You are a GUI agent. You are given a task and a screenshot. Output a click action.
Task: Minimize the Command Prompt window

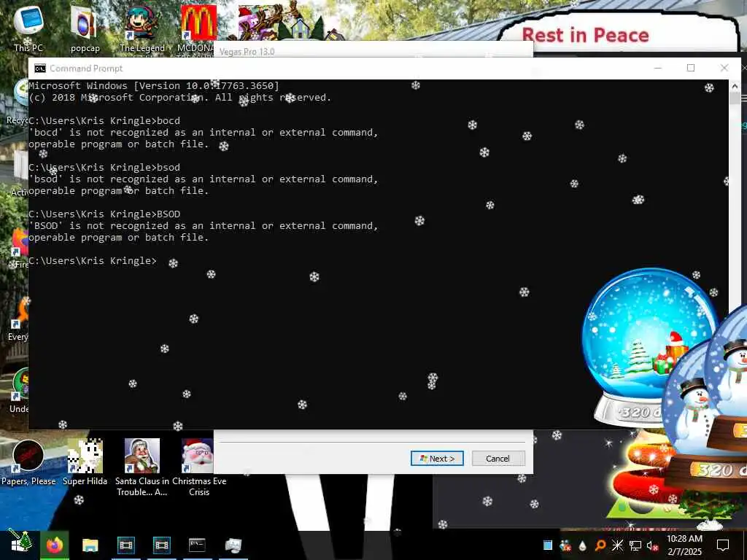658,68
